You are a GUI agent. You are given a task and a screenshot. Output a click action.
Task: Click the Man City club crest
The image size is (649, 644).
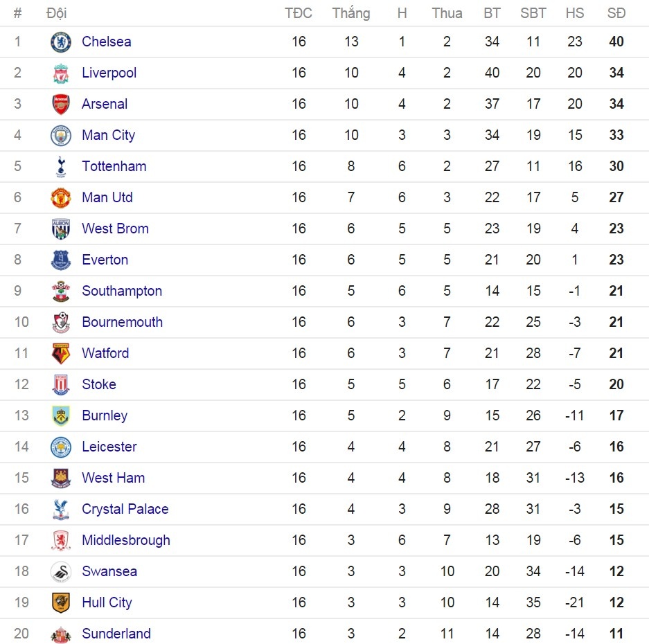click(61, 136)
